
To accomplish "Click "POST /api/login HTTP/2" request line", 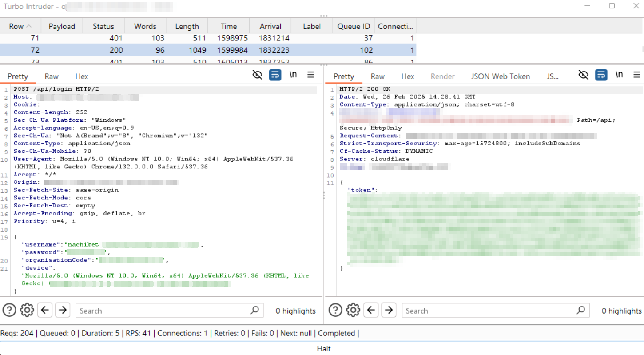I will tap(56, 89).
